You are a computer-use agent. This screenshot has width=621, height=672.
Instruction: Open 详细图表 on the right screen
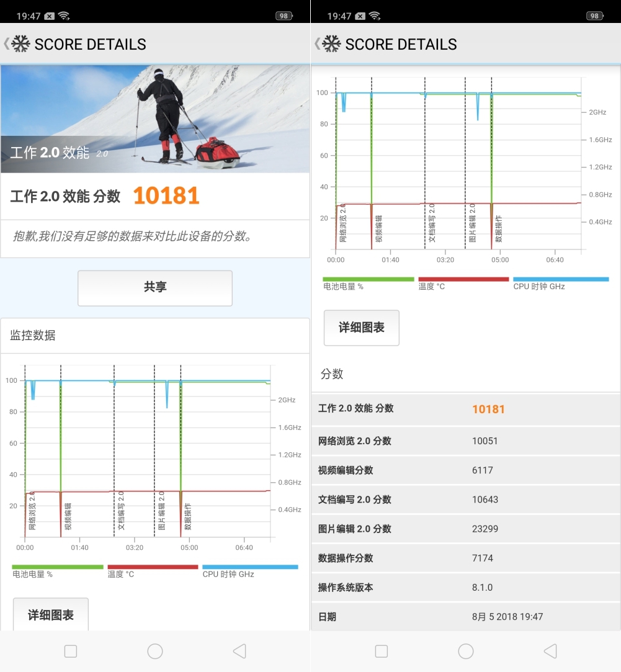[362, 328]
